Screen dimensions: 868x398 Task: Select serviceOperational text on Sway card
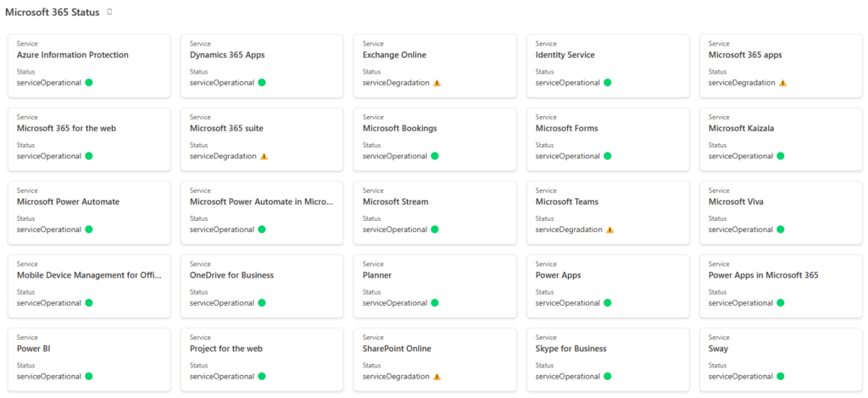741,377
